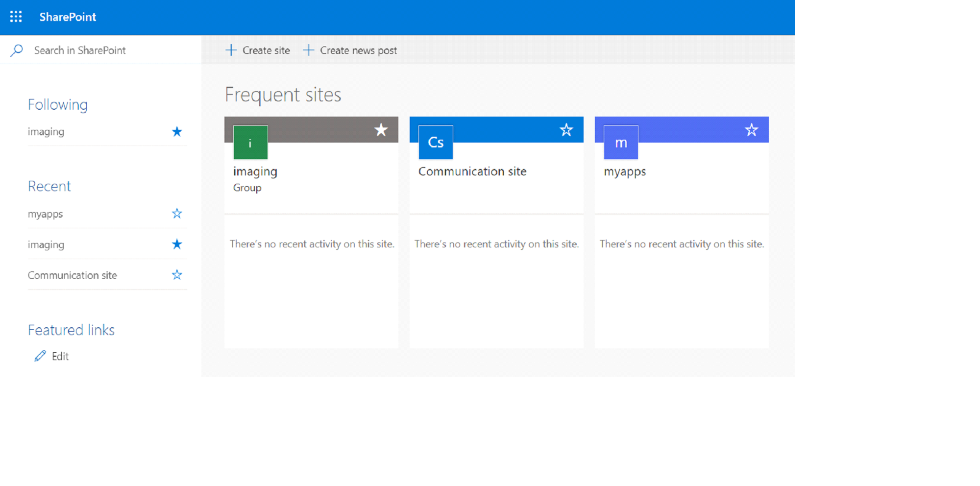Click the search magnifier icon
The width and height of the screenshot is (980, 486).
pyautogui.click(x=17, y=50)
